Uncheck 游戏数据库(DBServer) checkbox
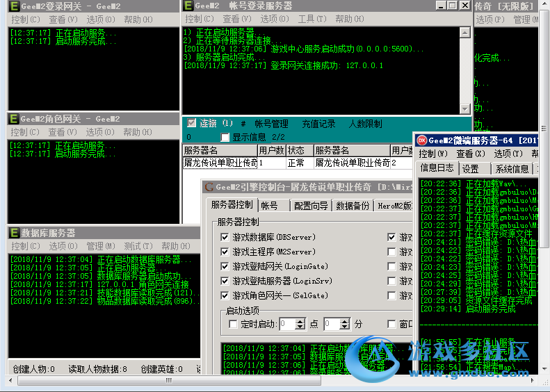550x392 pixels. (x=225, y=238)
